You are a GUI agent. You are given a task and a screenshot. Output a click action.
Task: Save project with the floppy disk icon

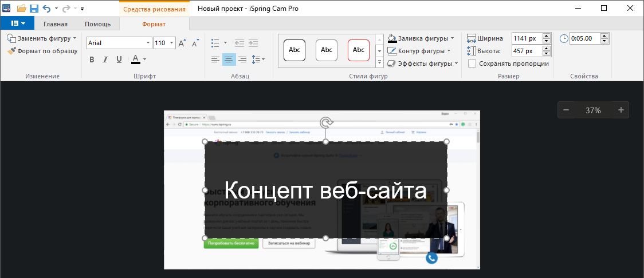[34, 8]
